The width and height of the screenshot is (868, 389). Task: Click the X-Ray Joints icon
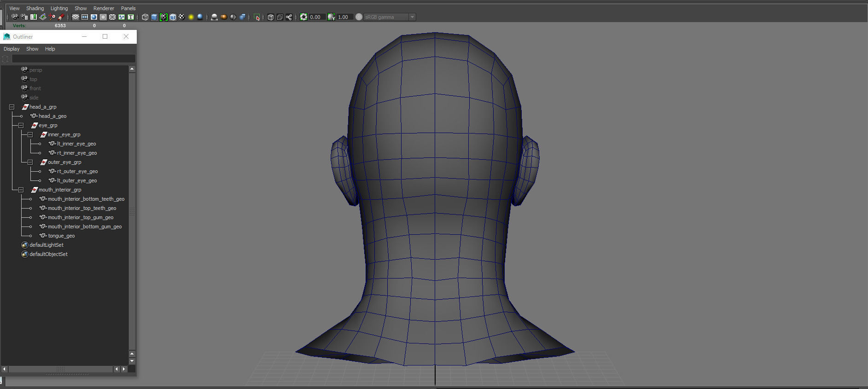coord(289,17)
